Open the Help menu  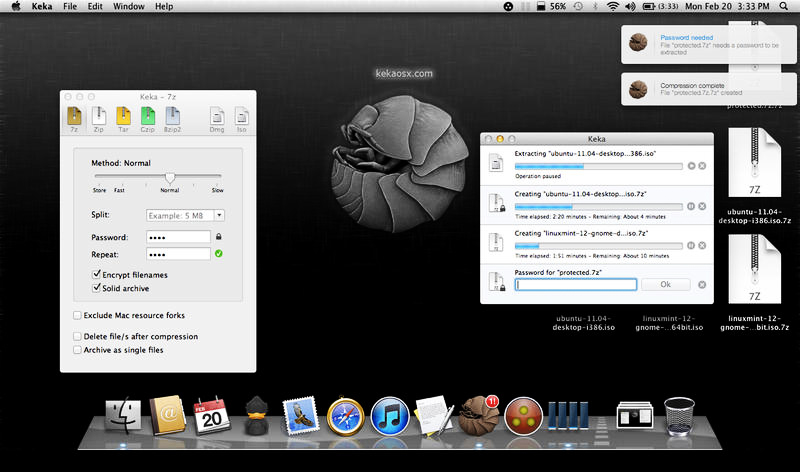click(x=164, y=6)
